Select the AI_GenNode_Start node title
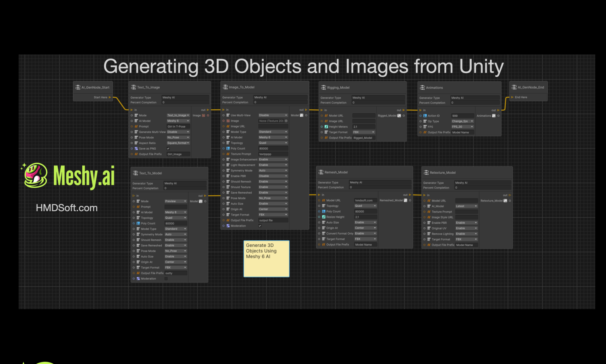Image resolution: width=606 pixels, height=364 pixels. (95, 88)
